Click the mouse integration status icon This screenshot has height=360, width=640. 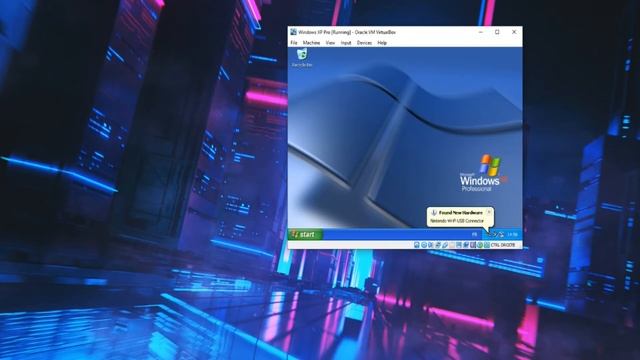coord(480,245)
